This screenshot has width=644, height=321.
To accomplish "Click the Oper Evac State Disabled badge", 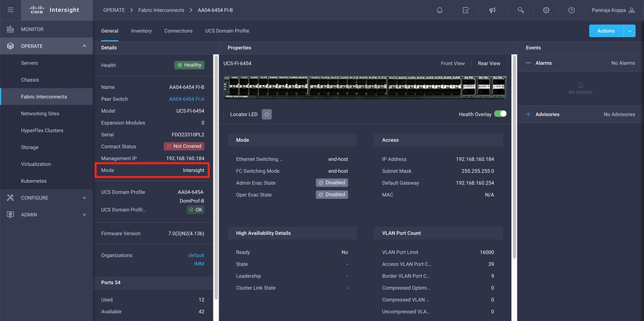I will coord(332,194).
